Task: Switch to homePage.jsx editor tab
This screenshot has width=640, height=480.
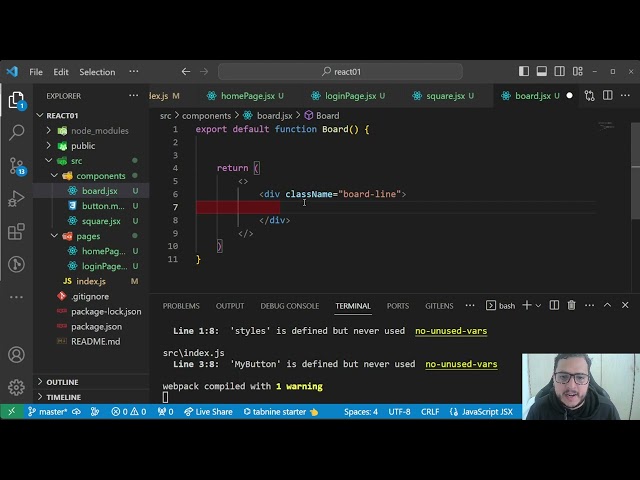Action: pos(245,96)
